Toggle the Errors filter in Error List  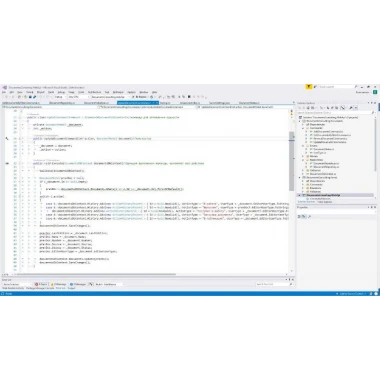click(41, 284)
